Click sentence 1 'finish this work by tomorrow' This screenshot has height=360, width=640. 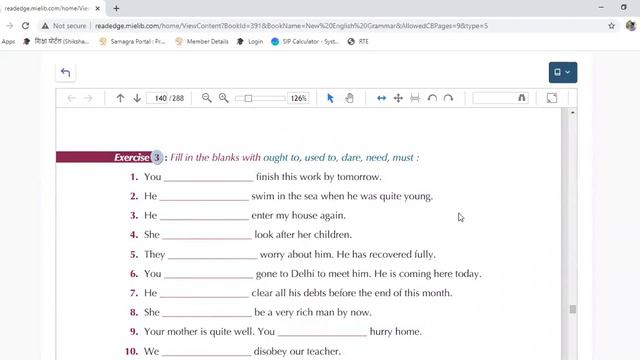tap(319, 177)
